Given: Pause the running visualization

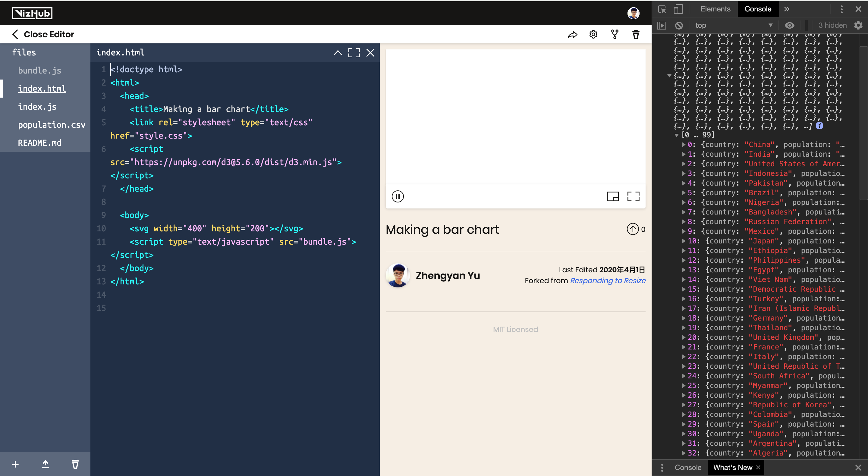Looking at the screenshot, I should pyautogui.click(x=398, y=196).
